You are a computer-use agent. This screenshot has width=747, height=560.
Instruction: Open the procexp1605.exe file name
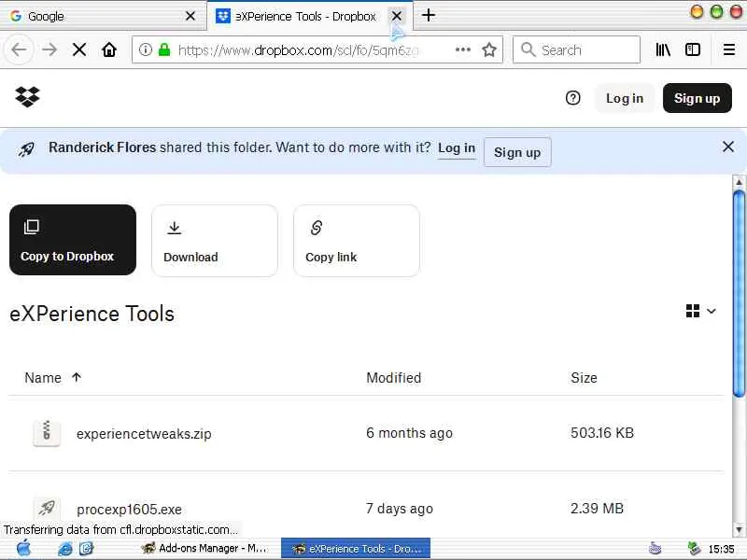pyautogui.click(x=129, y=510)
